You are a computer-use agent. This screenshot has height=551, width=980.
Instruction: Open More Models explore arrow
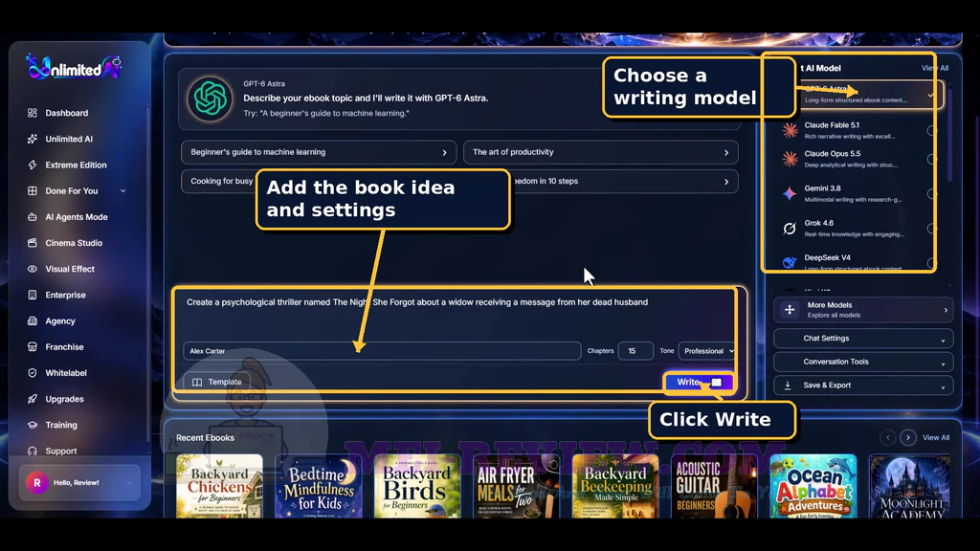[946, 310]
